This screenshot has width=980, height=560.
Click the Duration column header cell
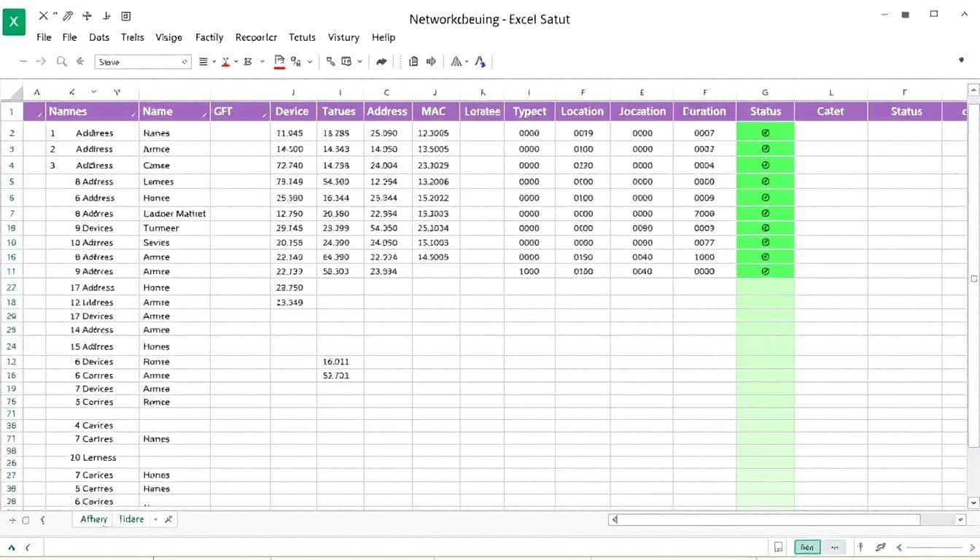pyautogui.click(x=704, y=112)
